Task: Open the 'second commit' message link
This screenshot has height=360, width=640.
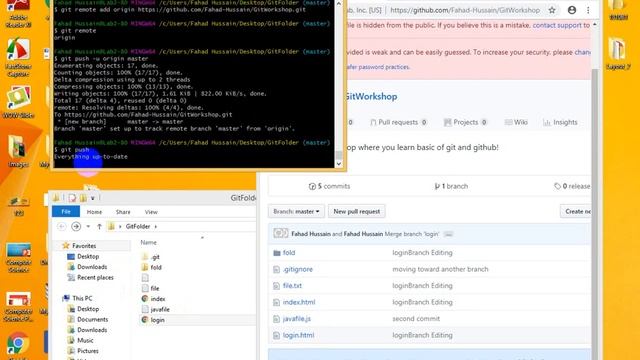Action: (x=416, y=319)
